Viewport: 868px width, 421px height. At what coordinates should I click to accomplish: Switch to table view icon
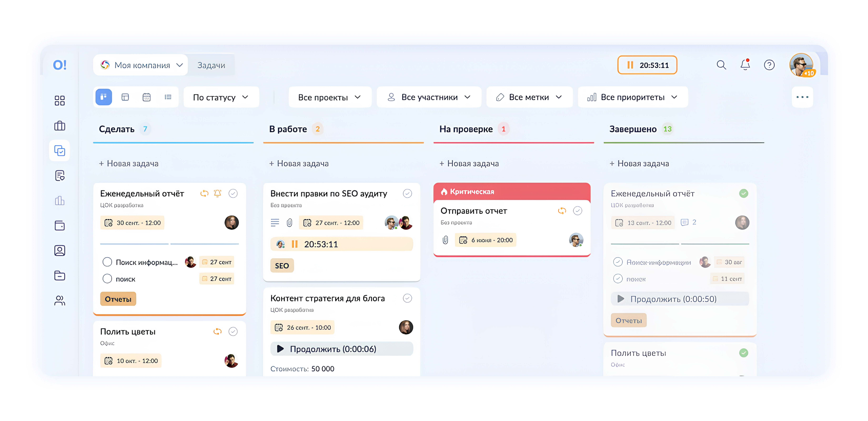pyautogui.click(x=125, y=97)
